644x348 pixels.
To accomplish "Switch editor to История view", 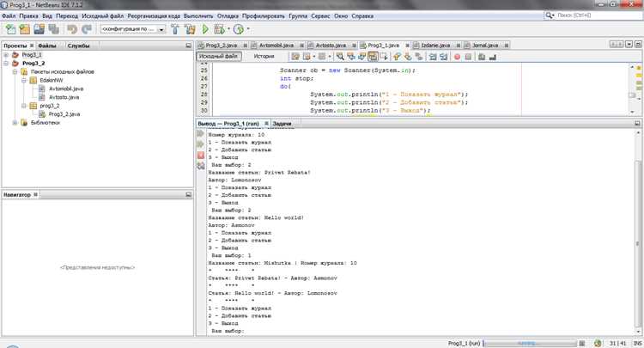I will [264, 57].
